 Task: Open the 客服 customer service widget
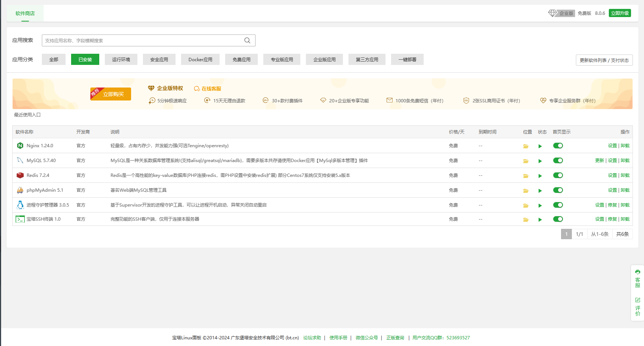[x=638, y=279]
